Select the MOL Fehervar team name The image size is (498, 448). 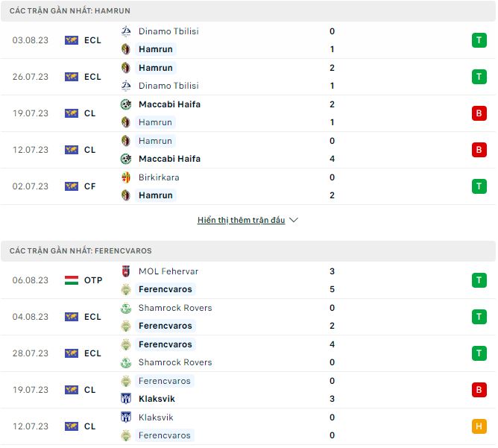(168, 271)
